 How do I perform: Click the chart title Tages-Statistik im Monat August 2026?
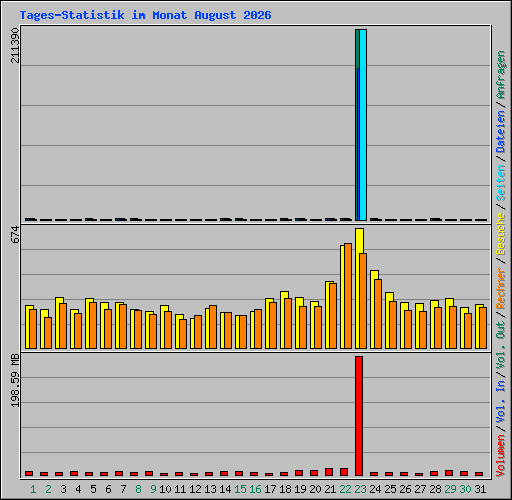point(145,15)
